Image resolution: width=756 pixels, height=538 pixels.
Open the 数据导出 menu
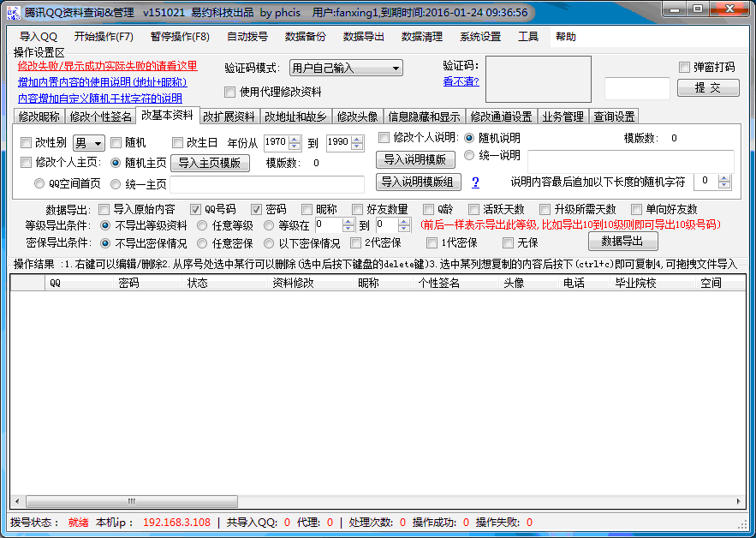pyautogui.click(x=364, y=37)
